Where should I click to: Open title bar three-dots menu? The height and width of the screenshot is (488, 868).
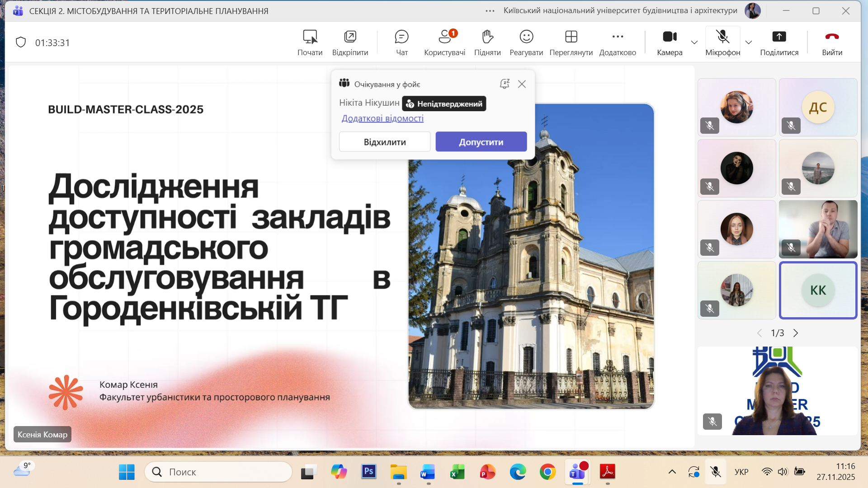coord(490,11)
